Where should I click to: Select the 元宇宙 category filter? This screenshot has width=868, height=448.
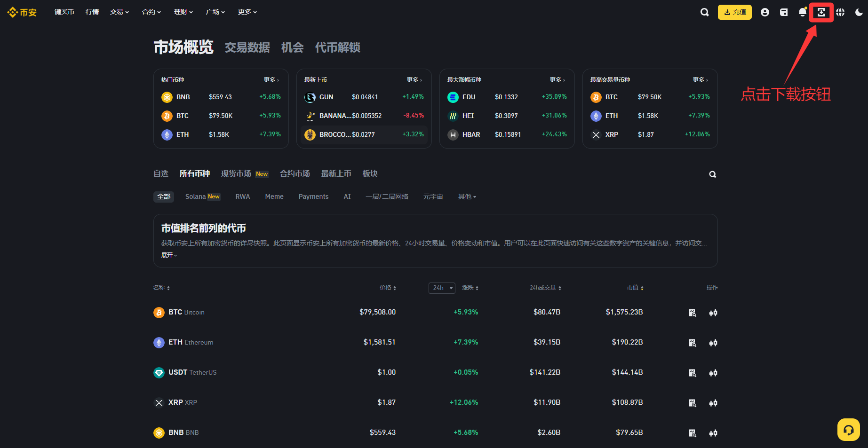[433, 196]
